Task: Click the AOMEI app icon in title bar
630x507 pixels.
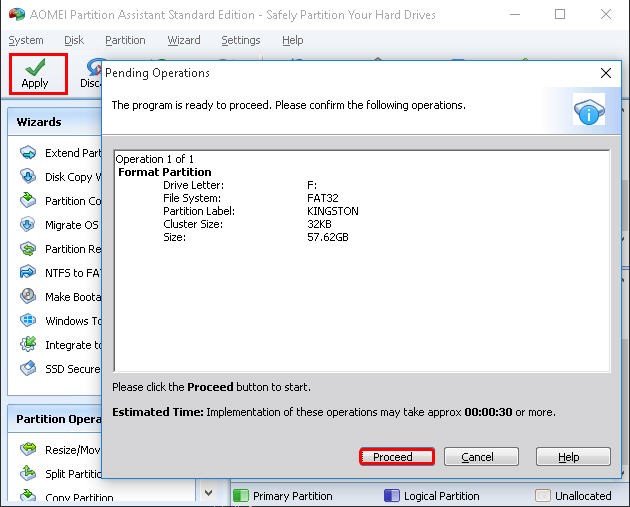Action: [x=16, y=14]
